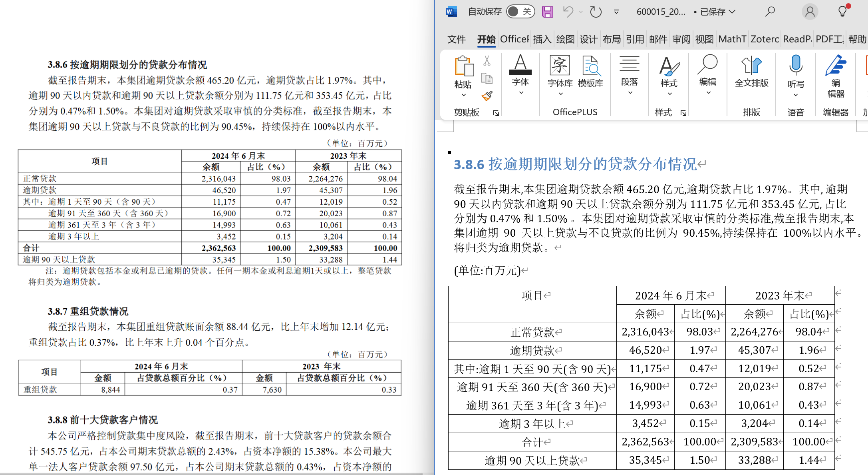Open the 视图 ribbon tab

pyautogui.click(x=704, y=39)
